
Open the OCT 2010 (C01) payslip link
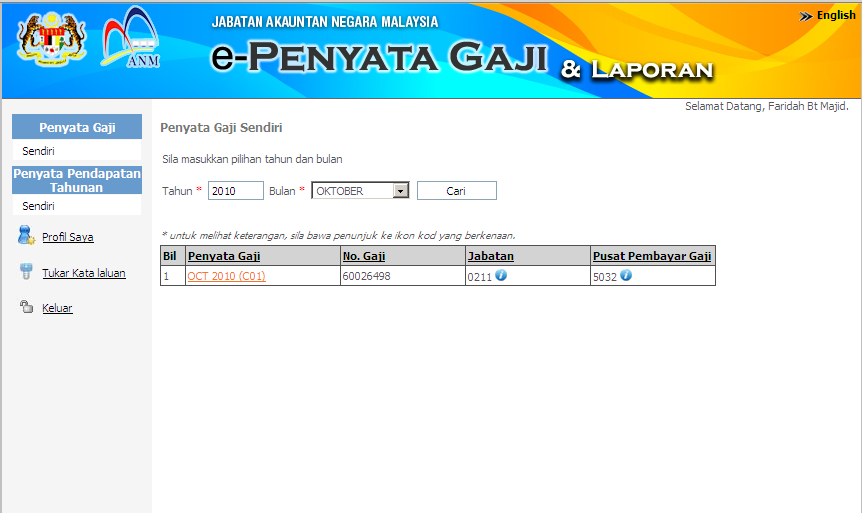point(226,276)
